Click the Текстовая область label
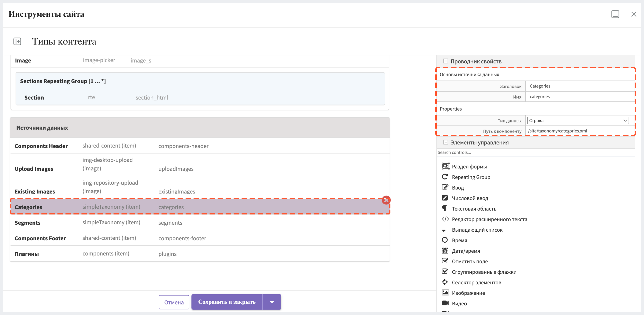This screenshot has height=315, width=644. [x=474, y=209]
